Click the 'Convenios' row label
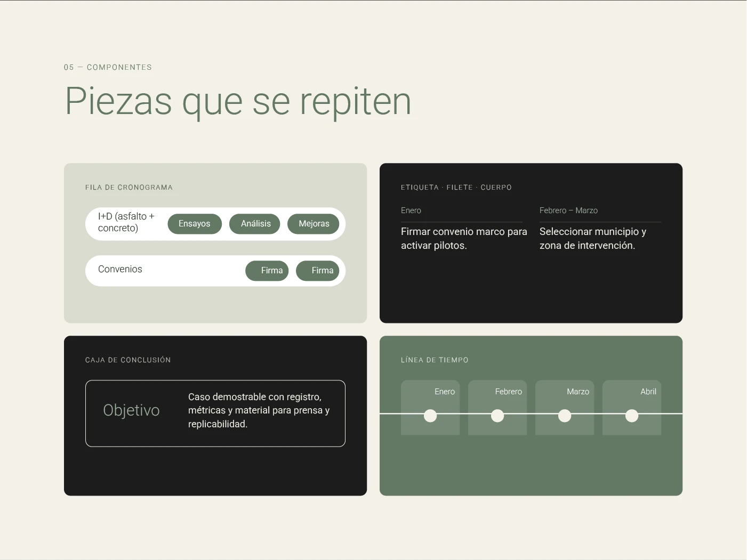The width and height of the screenshot is (747, 560). pos(120,269)
